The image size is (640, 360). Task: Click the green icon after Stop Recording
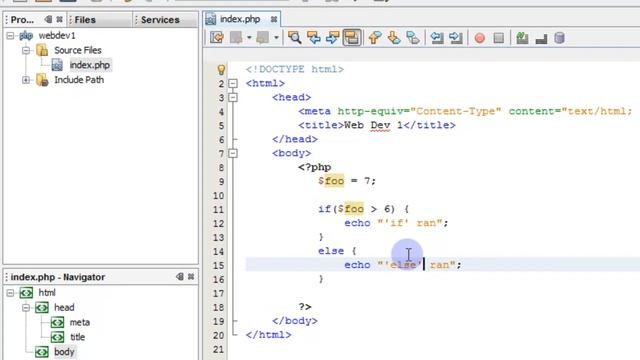(x=522, y=38)
